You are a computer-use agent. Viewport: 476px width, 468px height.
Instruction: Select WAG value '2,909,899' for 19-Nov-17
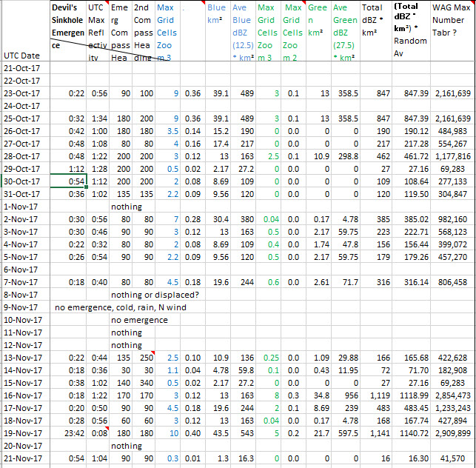[x=453, y=433]
